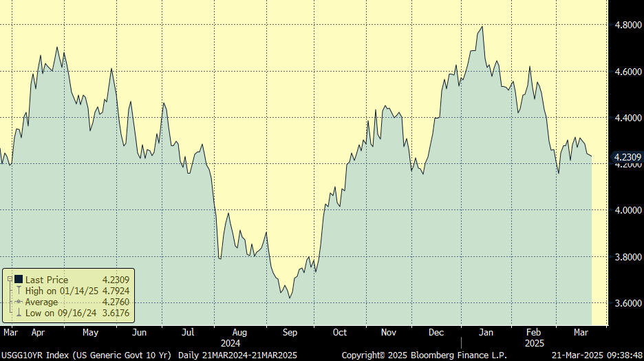The image size is (644, 361).
Task: Select the Last Price legend label
Action: (47, 280)
